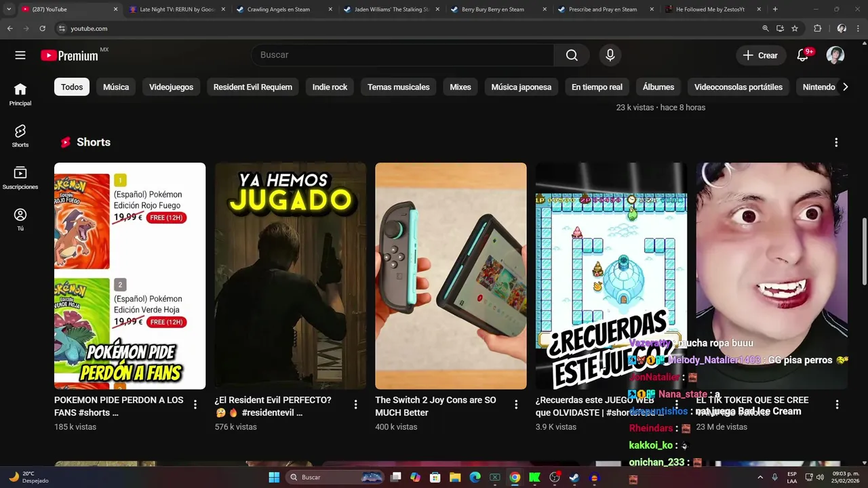Open the YA HEMOS JUGADO short thumbnail
868x488 pixels.
(290, 276)
